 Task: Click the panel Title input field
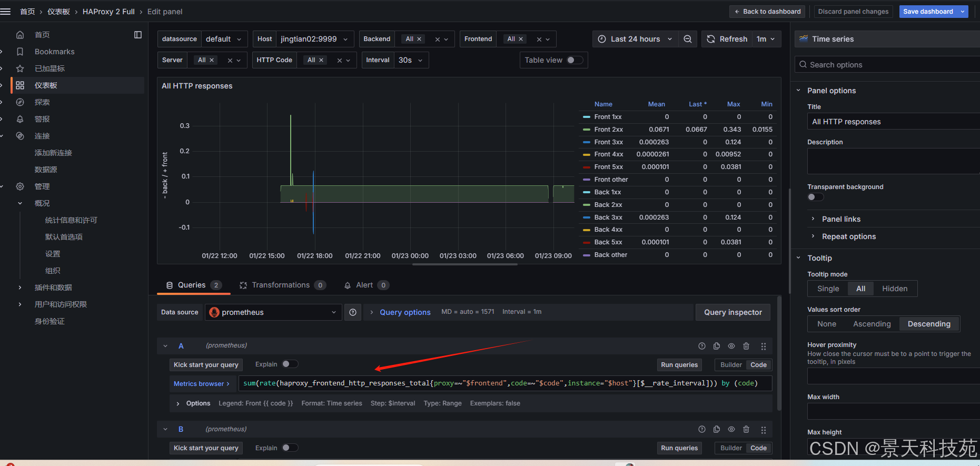[x=894, y=122]
